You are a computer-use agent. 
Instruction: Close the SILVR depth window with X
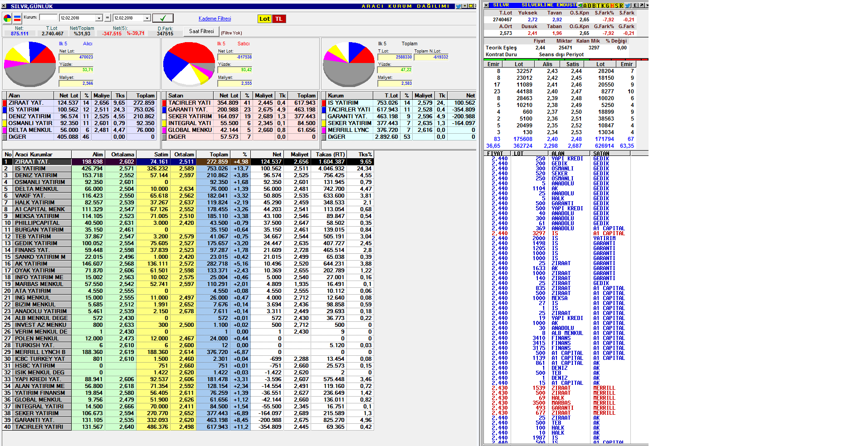(486, 5)
